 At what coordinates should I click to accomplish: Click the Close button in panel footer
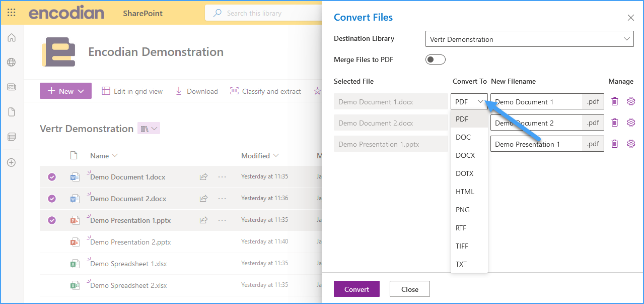tap(410, 289)
